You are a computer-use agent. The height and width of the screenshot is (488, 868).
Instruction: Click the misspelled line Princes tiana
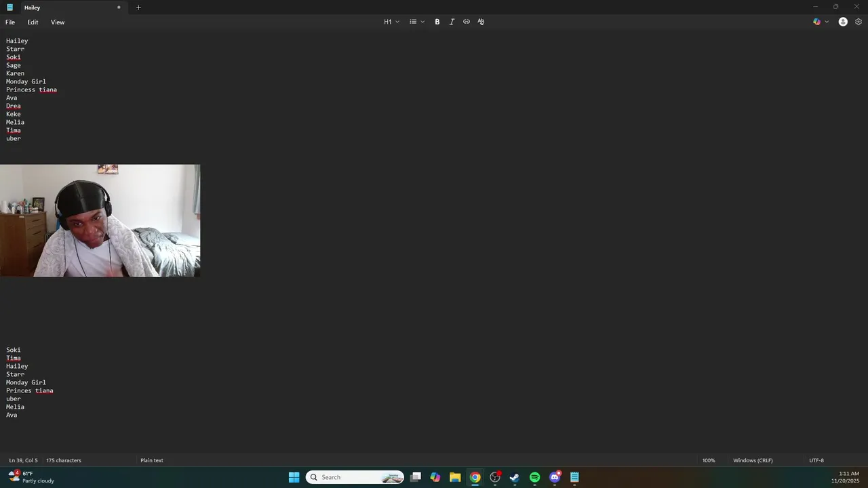[30, 390]
